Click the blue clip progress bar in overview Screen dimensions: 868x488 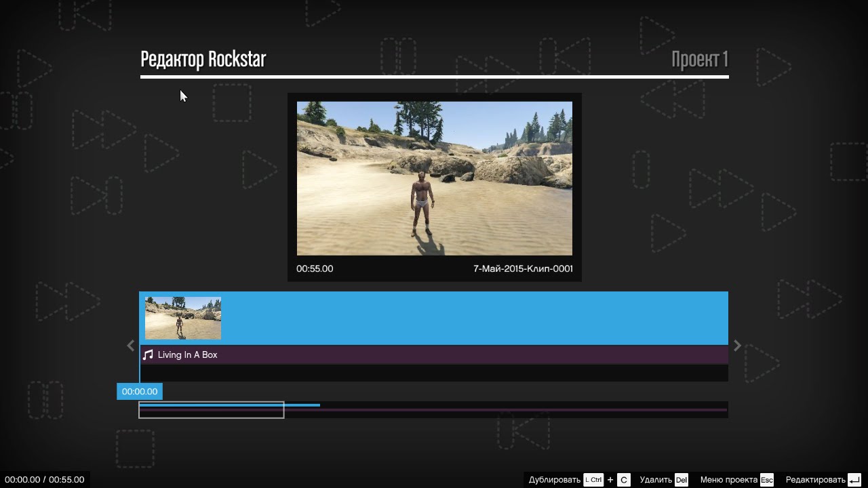(x=229, y=405)
